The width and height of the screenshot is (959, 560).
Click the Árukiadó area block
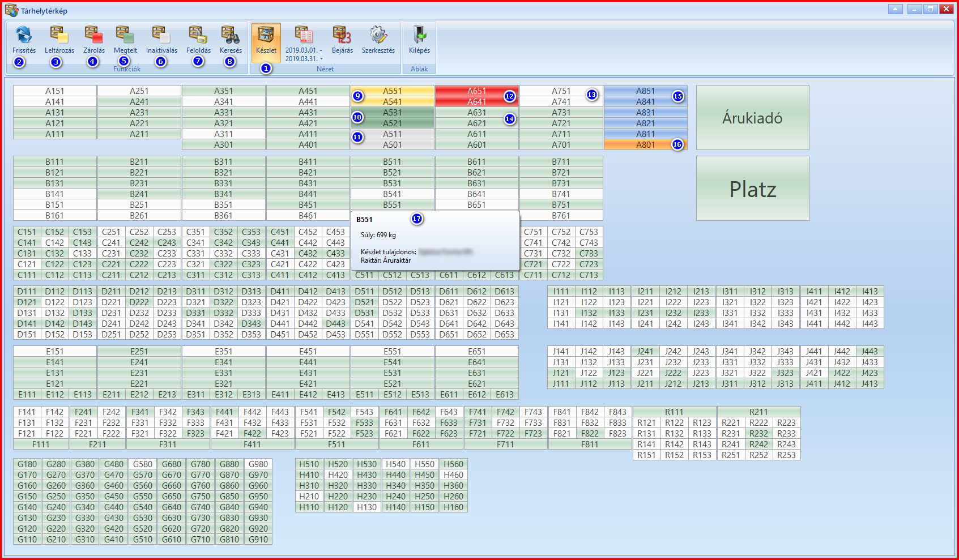pos(752,118)
